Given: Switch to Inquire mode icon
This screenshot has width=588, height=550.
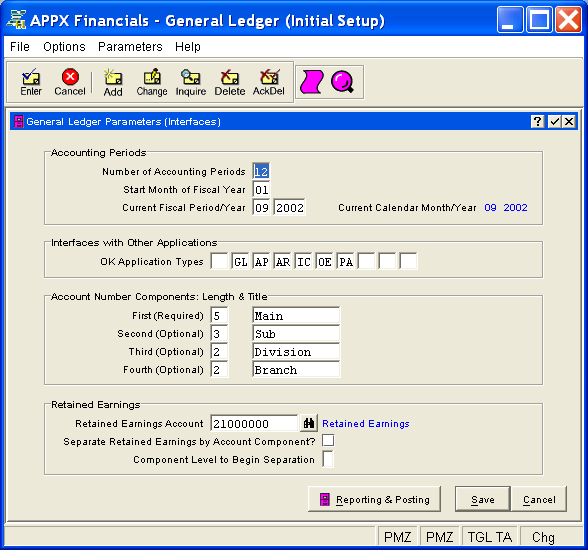Looking at the screenshot, I should coord(191,82).
